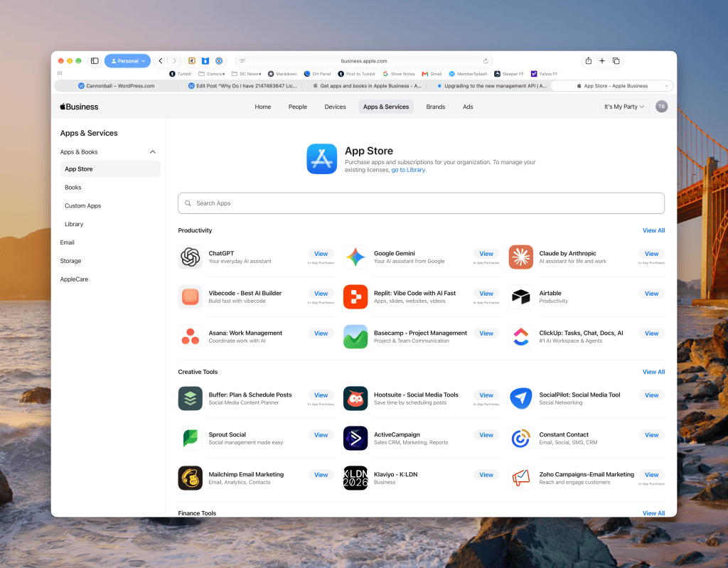The image size is (728, 568).
Task: Click View button for Airtable
Action: coord(651,294)
